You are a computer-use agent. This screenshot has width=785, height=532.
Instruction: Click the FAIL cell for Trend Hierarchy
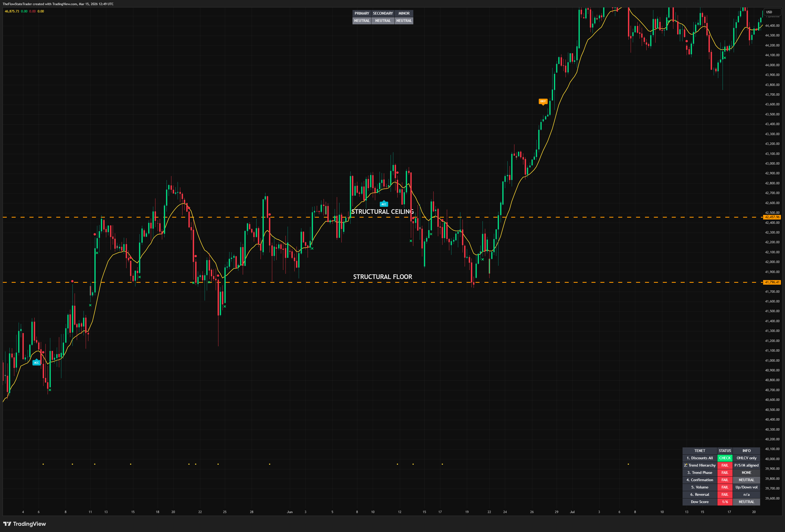[x=725, y=465]
